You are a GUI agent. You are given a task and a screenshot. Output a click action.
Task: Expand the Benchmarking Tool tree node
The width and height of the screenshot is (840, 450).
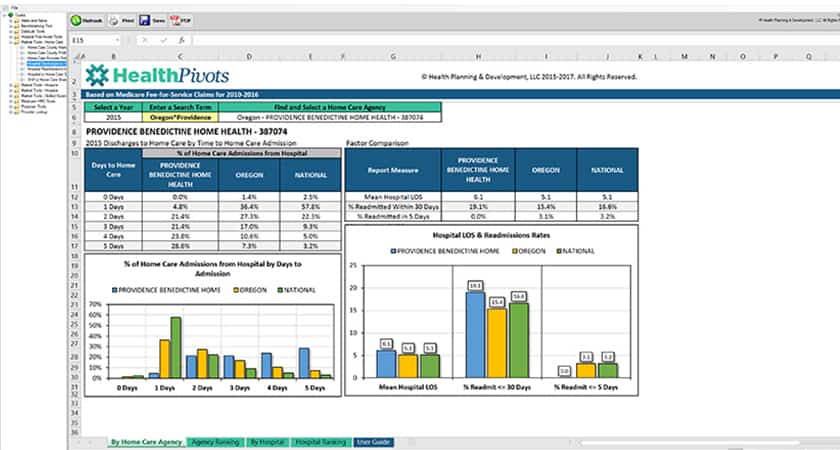[x=11, y=26]
